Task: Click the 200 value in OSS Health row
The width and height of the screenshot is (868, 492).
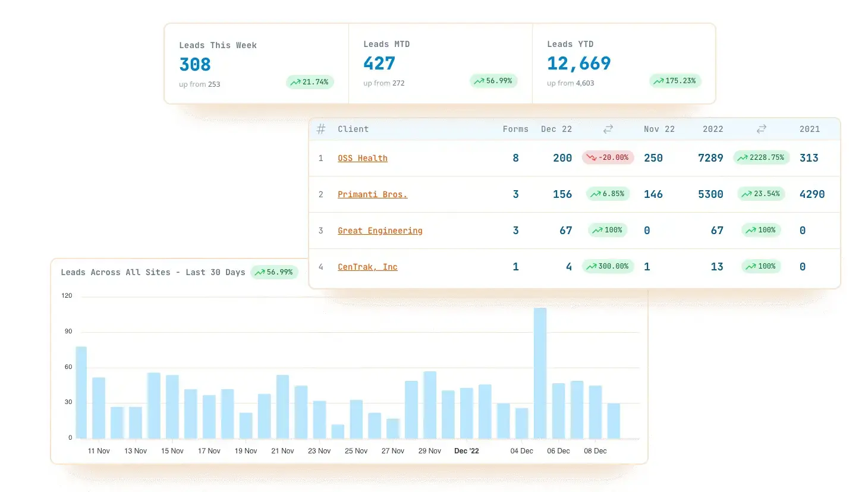Action: point(562,158)
